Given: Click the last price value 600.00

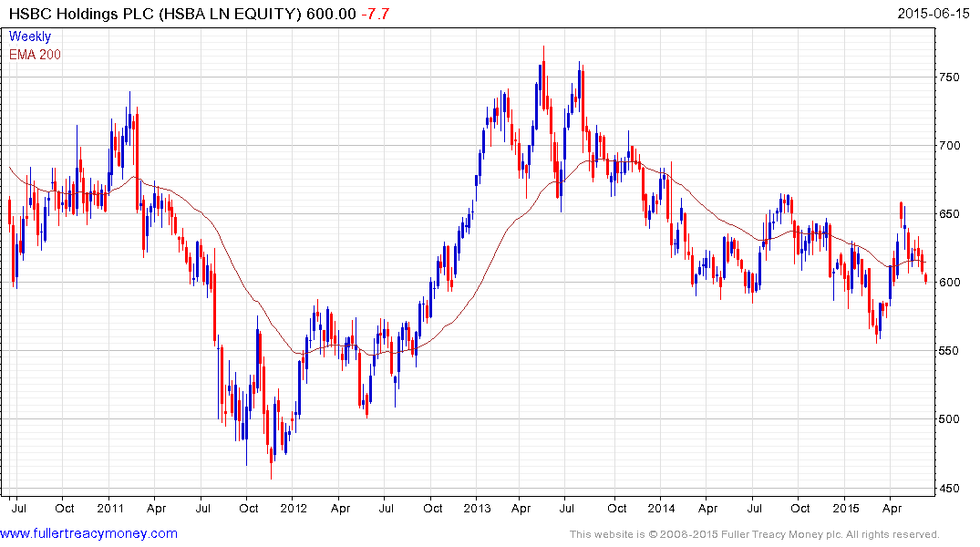Looking at the screenshot, I should (331, 14).
